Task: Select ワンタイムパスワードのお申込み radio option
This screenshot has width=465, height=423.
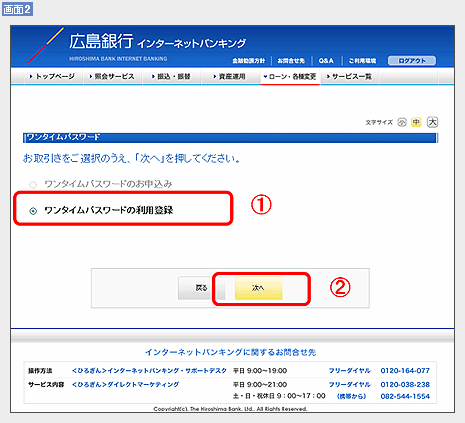Action: [x=33, y=185]
